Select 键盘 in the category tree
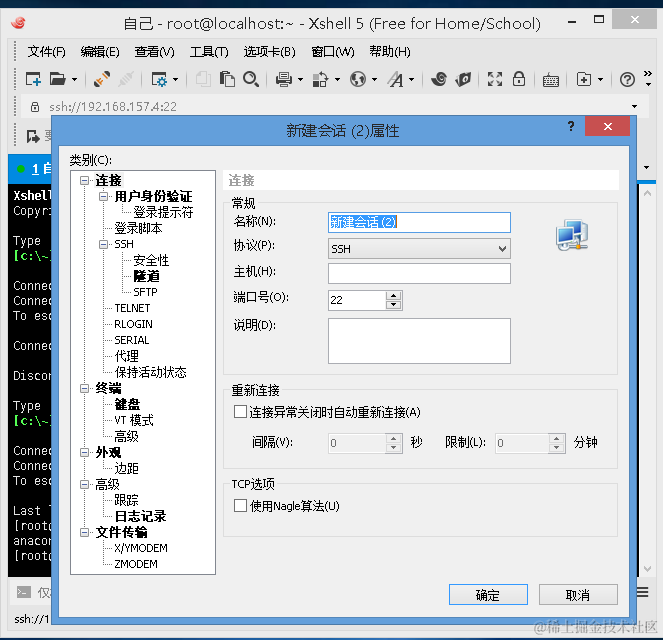 pyautogui.click(x=127, y=404)
